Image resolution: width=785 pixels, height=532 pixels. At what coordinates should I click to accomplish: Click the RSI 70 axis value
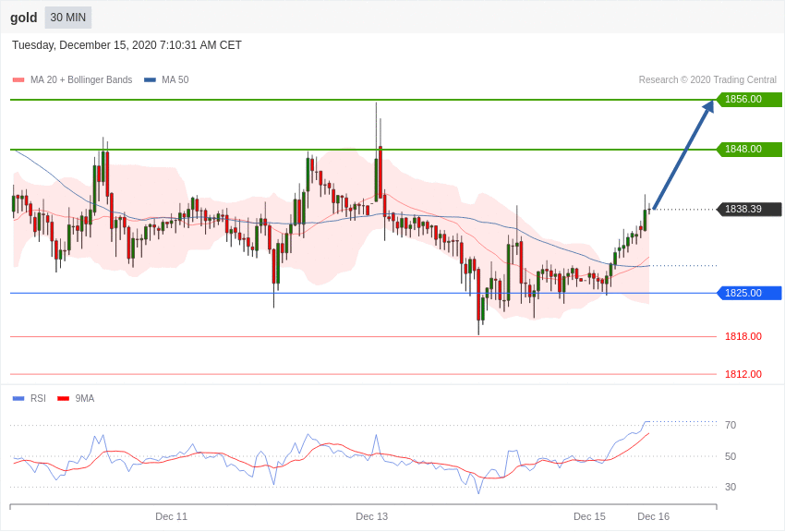click(x=731, y=426)
